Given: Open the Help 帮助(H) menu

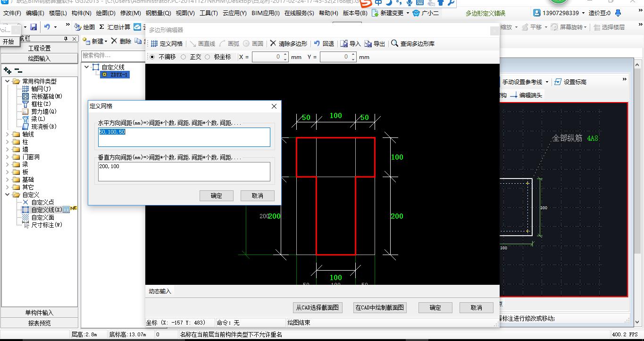Looking at the screenshot, I should coord(328,13).
